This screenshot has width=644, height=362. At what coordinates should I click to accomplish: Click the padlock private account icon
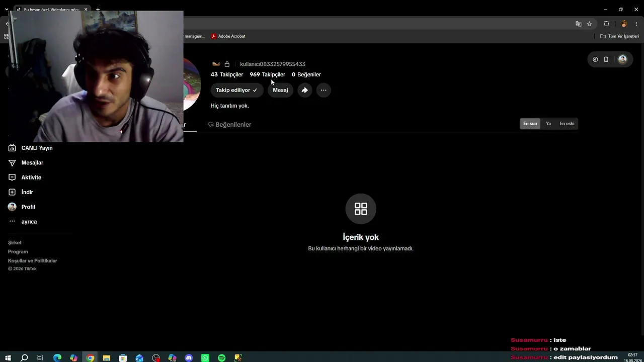(x=227, y=64)
